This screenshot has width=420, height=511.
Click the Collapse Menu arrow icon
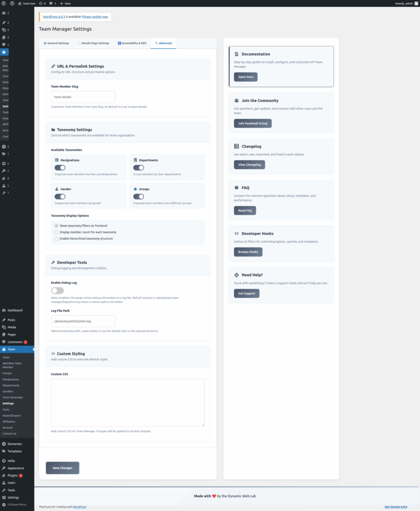coord(4,505)
